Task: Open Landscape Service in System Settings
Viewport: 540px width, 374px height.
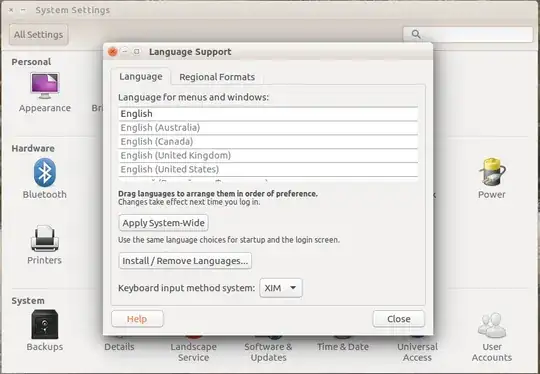Action: point(194,352)
